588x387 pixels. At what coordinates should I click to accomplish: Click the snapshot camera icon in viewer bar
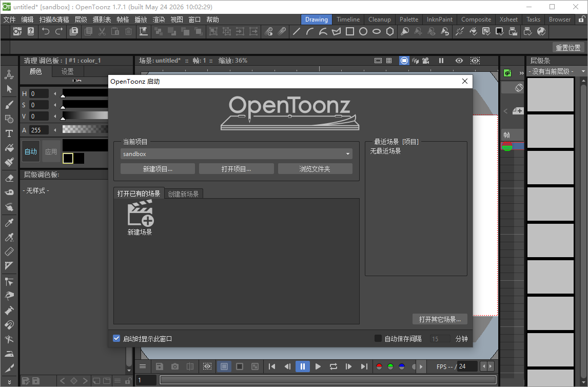tap(175, 366)
